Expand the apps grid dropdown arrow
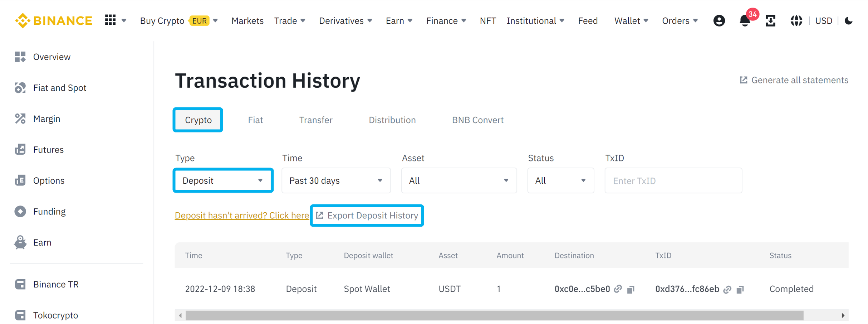The height and width of the screenshot is (324, 868). coord(124,21)
